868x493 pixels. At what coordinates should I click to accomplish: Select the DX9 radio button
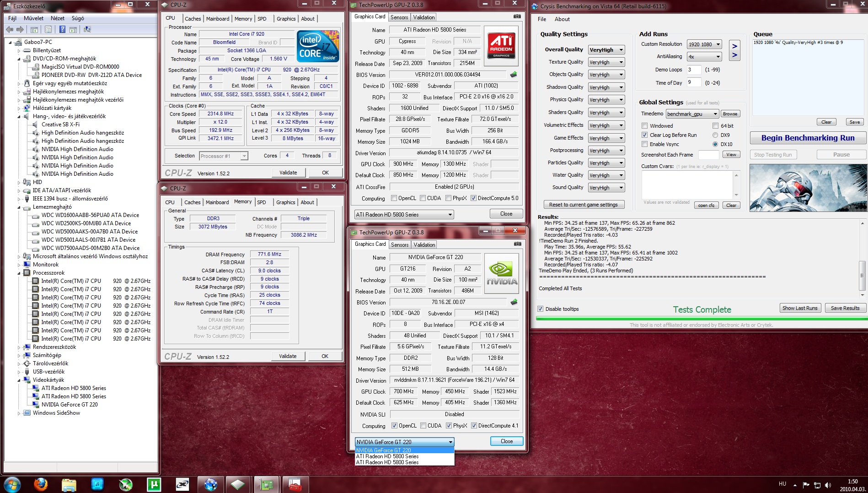coord(715,135)
